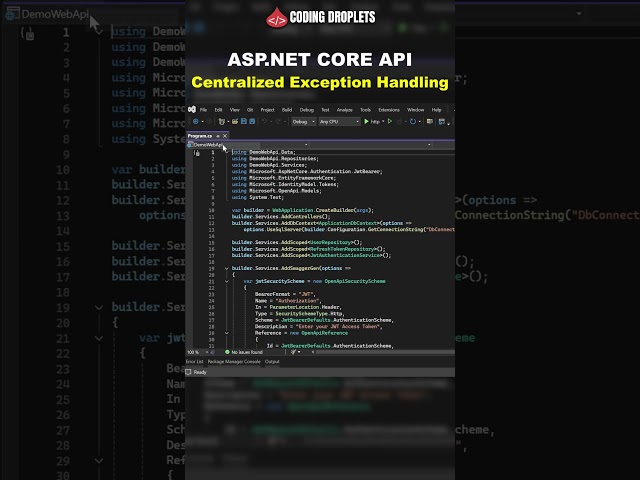The image size is (640, 480).
Task: Click the file header icon at line 1
Action: pos(197,153)
